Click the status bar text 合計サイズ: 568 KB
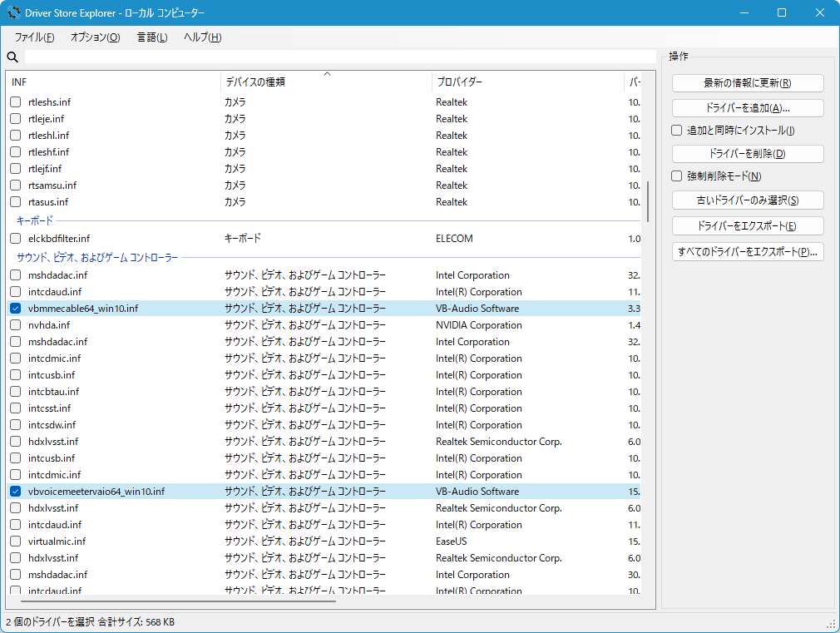 click(136, 621)
